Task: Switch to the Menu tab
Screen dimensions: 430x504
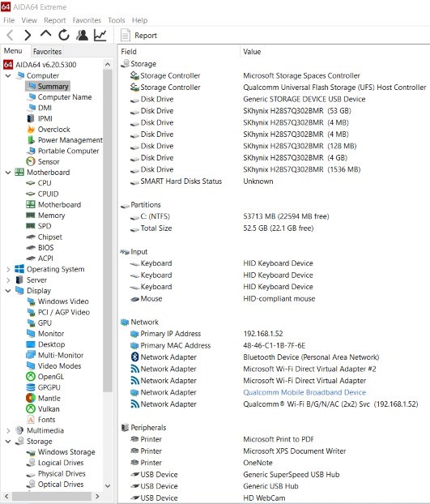Action: (x=13, y=51)
